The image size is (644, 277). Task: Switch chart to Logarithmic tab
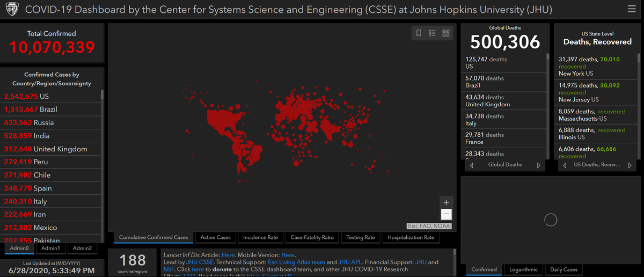tap(523, 269)
